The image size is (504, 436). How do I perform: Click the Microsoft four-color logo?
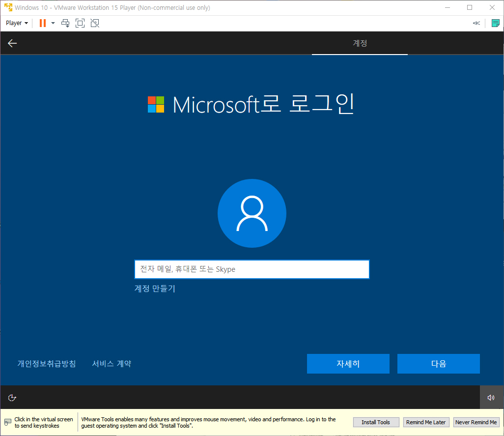156,105
